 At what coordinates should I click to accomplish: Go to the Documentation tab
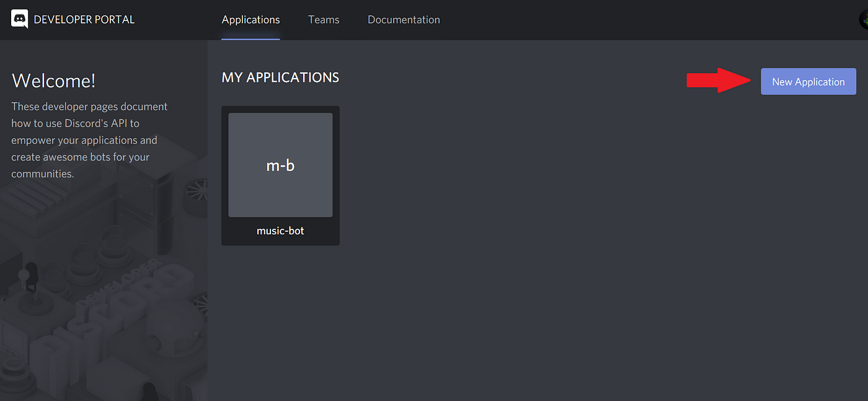pyautogui.click(x=404, y=20)
